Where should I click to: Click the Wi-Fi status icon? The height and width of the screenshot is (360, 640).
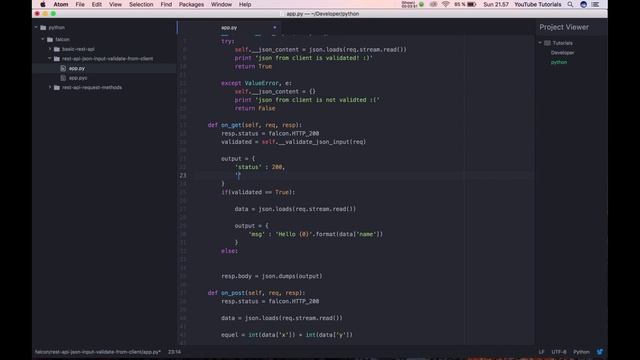click(x=446, y=4)
